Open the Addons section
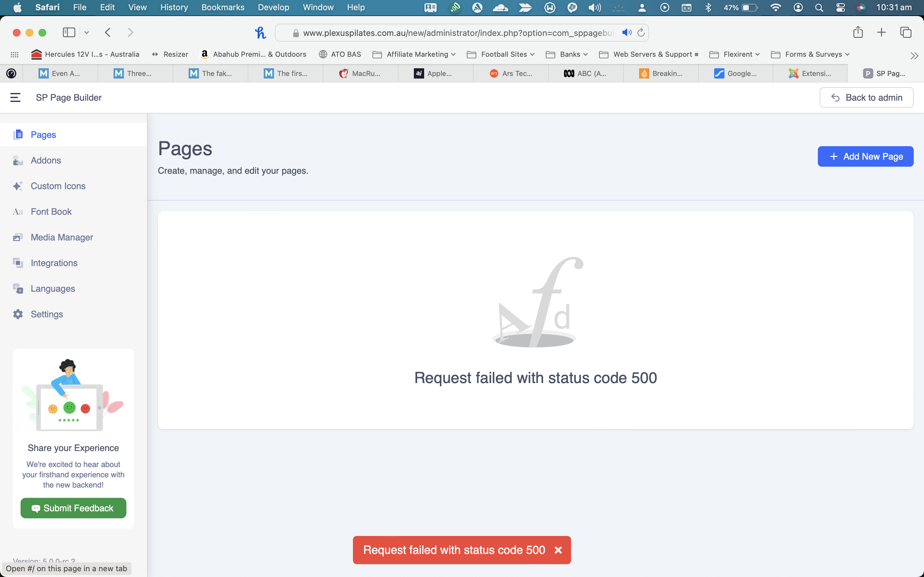 tap(46, 160)
